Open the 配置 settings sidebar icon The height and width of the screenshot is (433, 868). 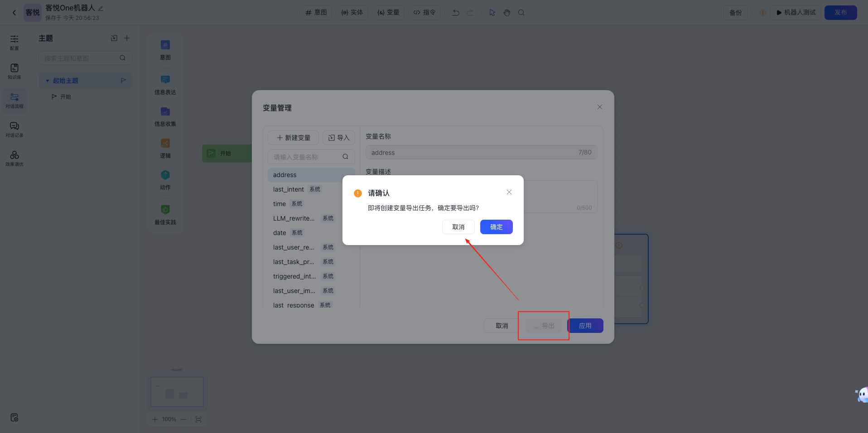(x=14, y=42)
